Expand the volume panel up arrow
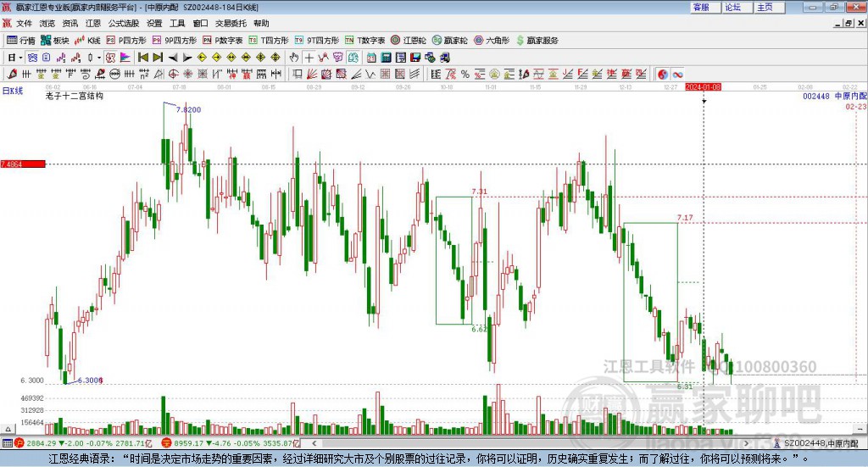This screenshot has height=467, width=868. pyautogui.click(x=8, y=429)
